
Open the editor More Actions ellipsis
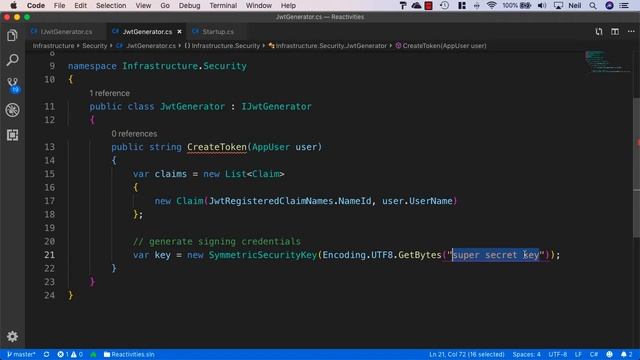[631, 31]
